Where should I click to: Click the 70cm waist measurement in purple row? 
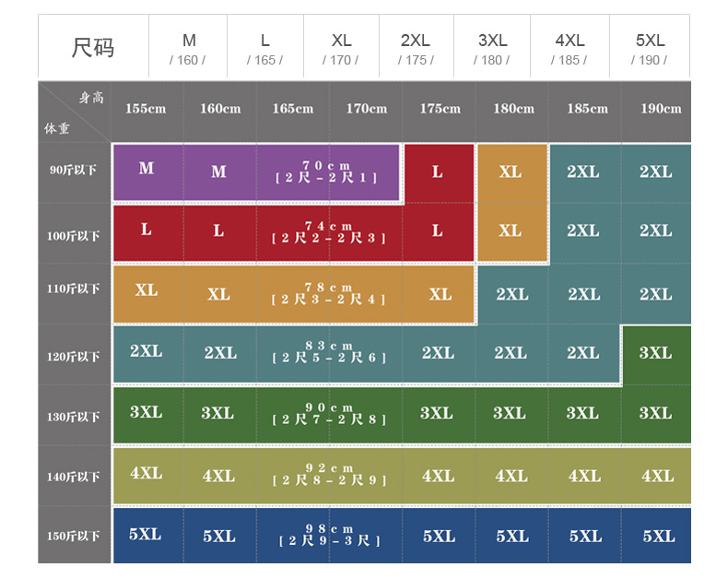tap(327, 171)
